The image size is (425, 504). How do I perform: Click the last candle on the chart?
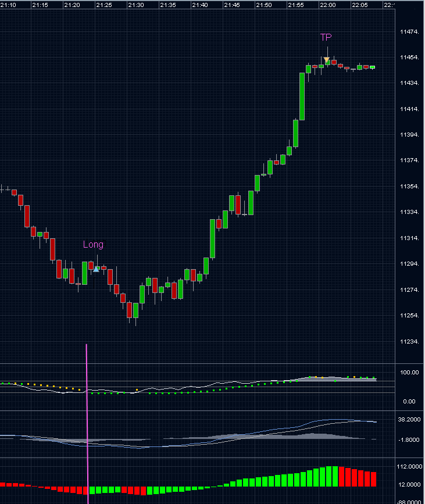tap(372, 67)
